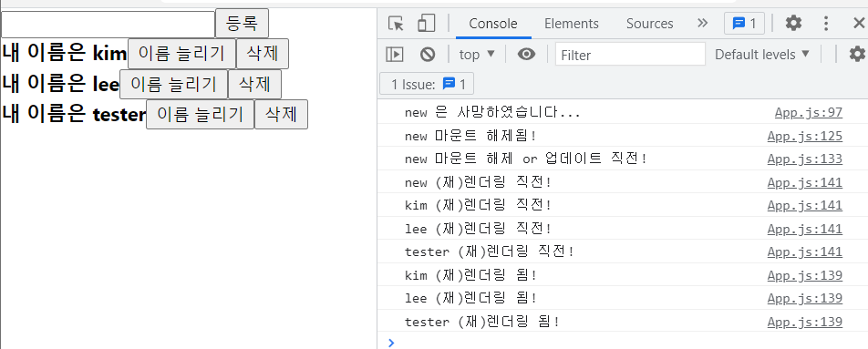Screen dimensions: 868x349
Task: Switch to the Elements tab
Action: click(572, 24)
